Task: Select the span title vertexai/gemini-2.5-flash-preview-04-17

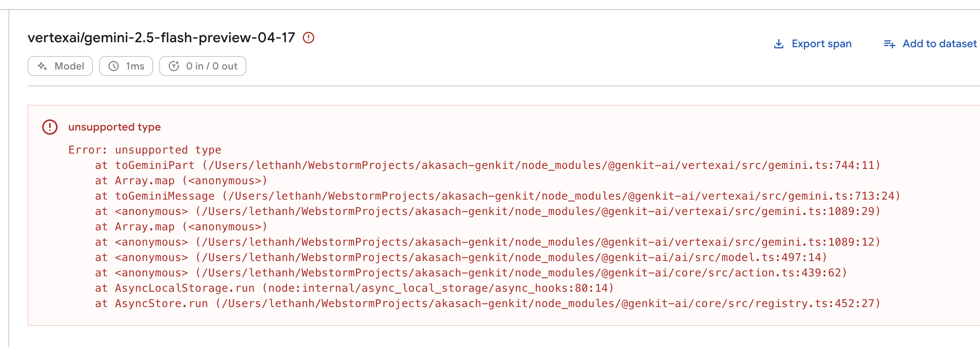Action: pos(161,38)
